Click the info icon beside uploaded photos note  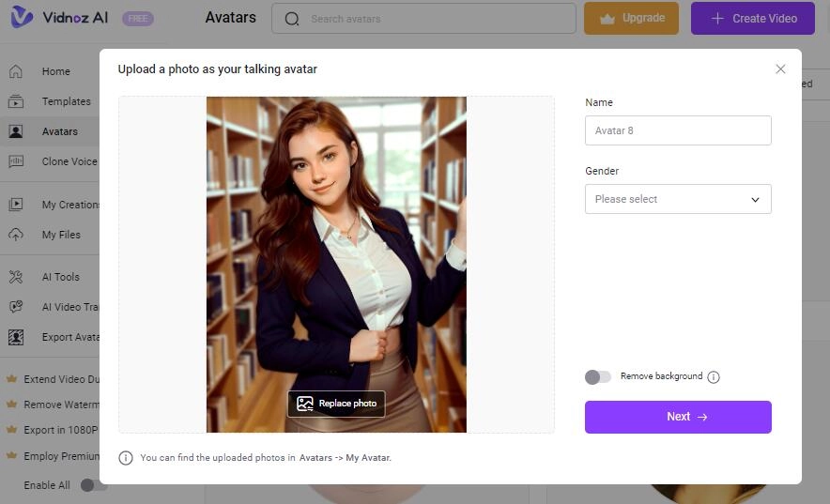(126, 457)
